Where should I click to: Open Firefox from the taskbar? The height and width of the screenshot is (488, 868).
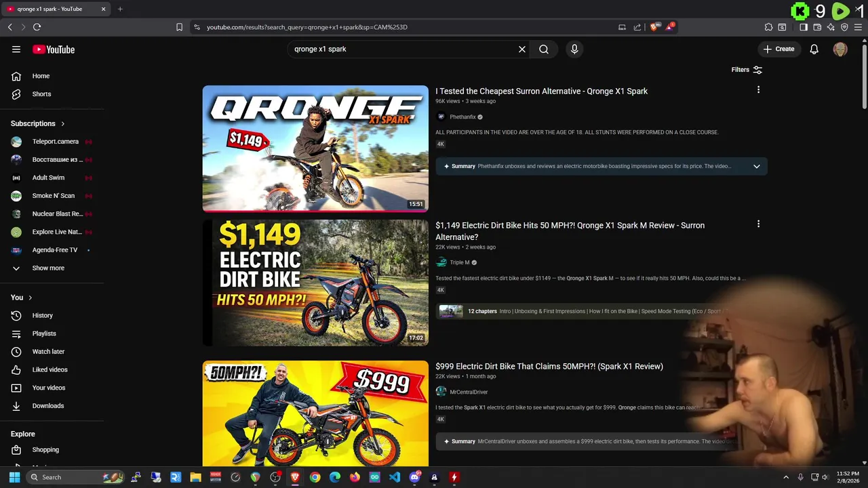355,477
